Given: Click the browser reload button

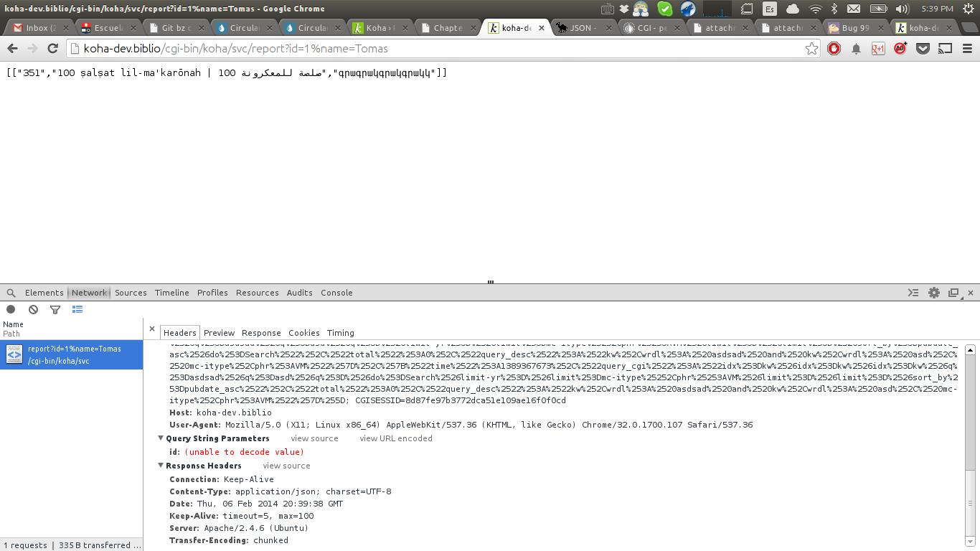Looking at the screenshot, I should (x=52, y=49).
